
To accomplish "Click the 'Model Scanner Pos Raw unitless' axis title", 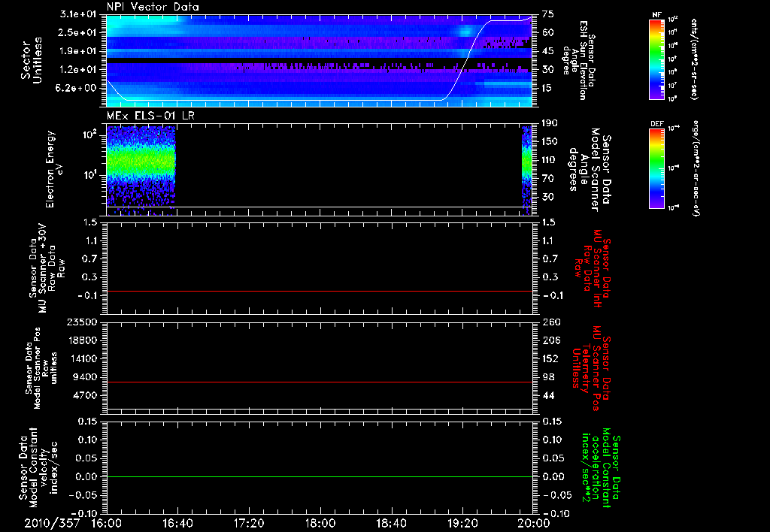I will coord(42,368).
